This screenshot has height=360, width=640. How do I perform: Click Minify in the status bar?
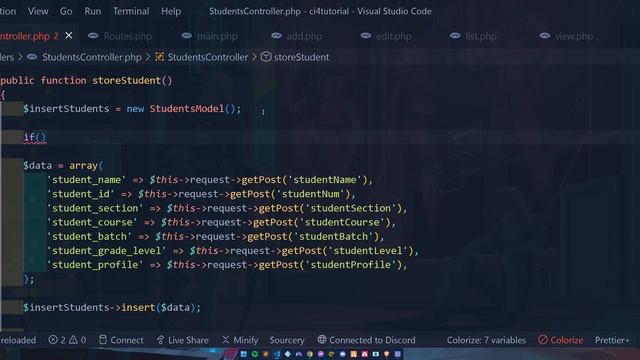pyautogui.click(x=240, y=340)
